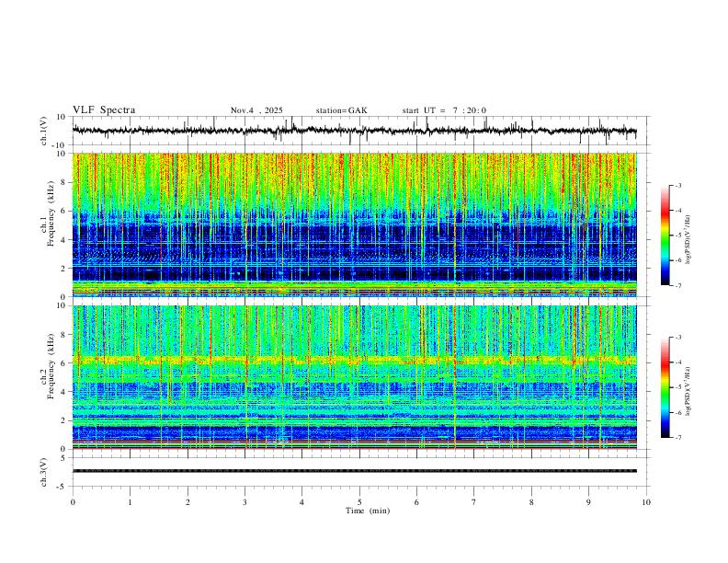Click the '-7' tick on ch.2 colorbar

[x=677, y=438]
